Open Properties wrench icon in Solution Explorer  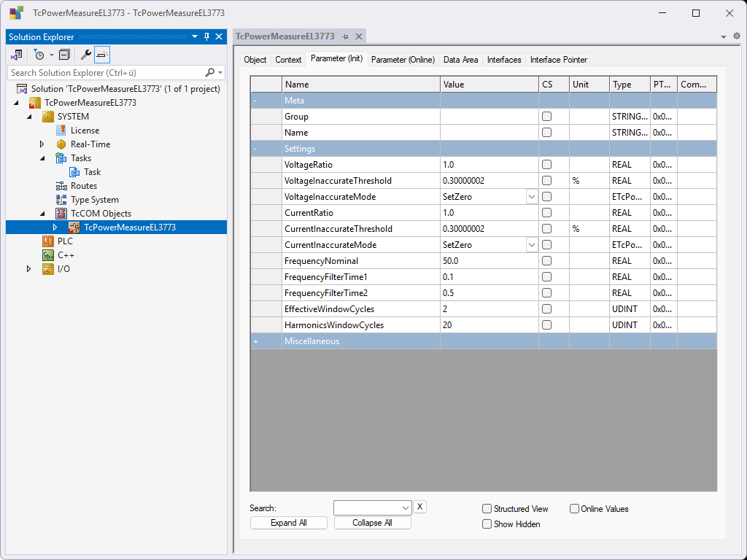(x=86, y=55)
